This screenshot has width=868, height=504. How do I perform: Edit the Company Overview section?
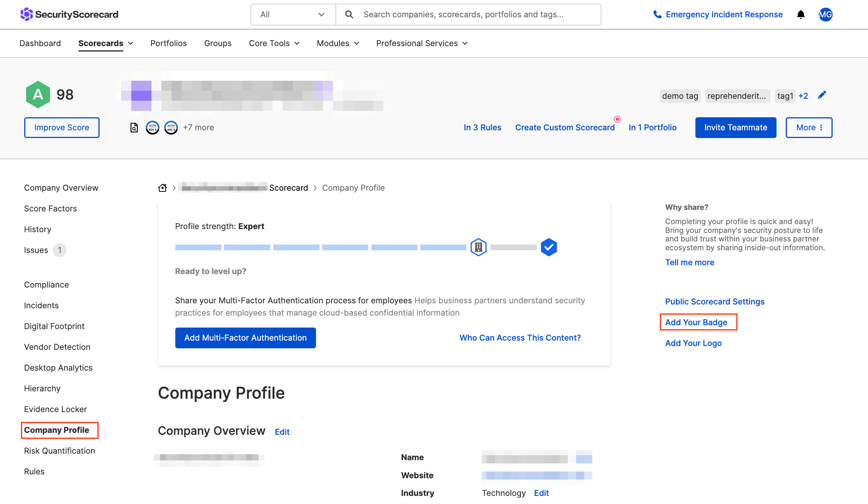click(x=282, y=432)
